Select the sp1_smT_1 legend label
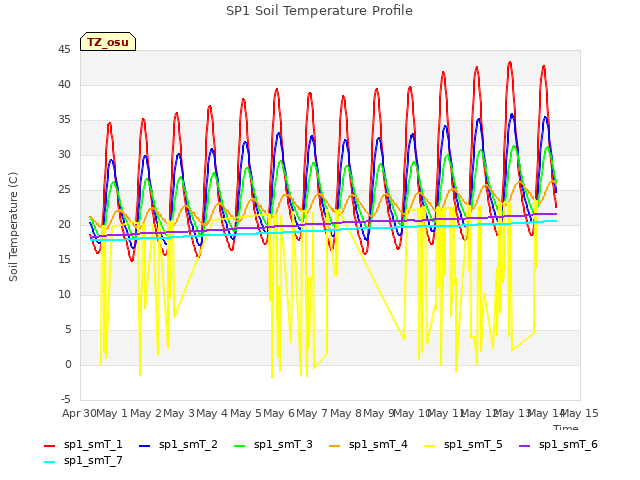The height and width of the screenshot is (480, 640). (93, 444)
